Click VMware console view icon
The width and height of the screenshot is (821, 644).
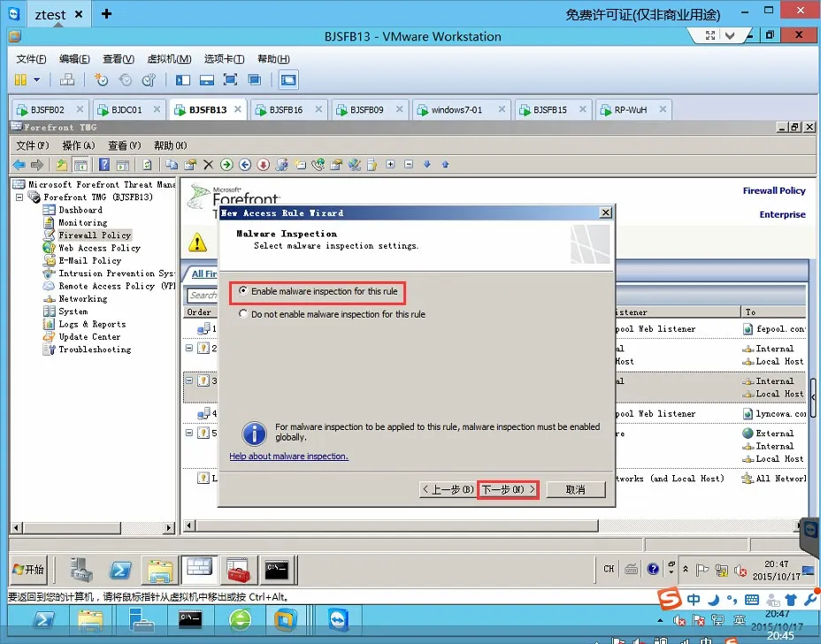(288, 80)
